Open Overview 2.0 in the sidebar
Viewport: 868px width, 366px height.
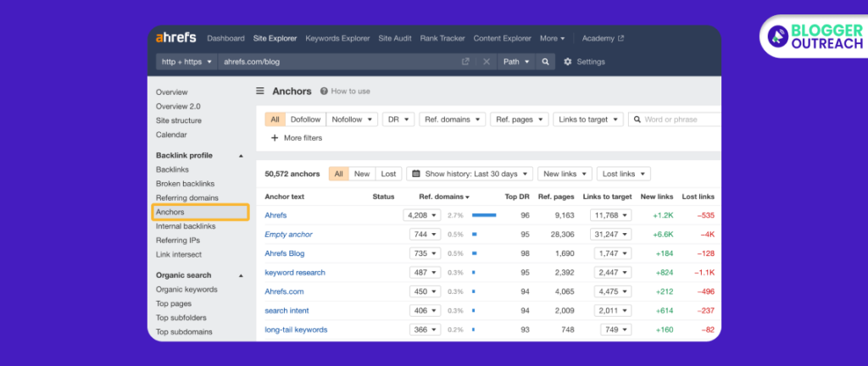(x=178, y=106)
